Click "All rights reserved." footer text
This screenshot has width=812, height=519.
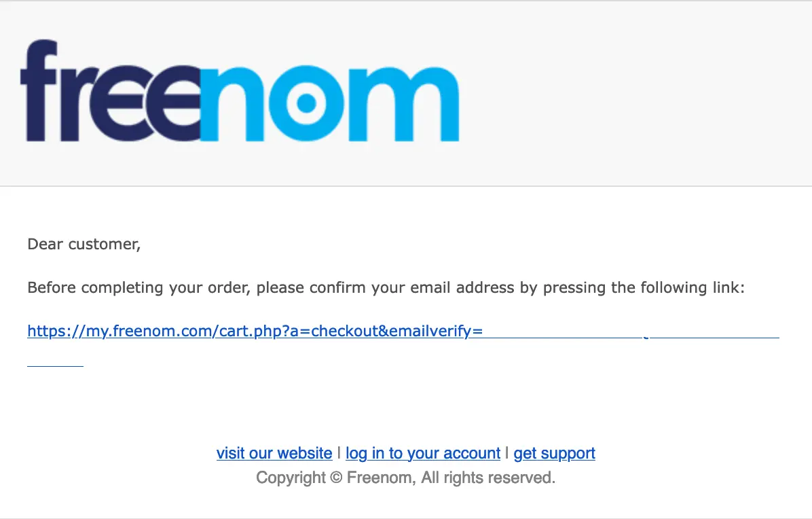click(488, 478)
